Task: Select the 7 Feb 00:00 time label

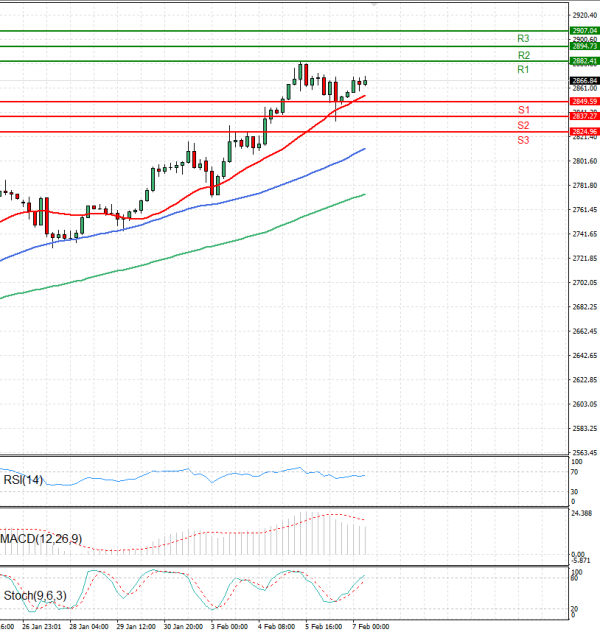Action: (x=368, y=627)
